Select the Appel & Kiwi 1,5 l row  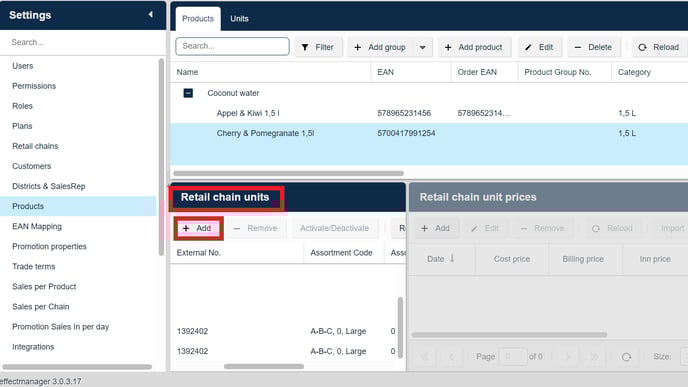[x=429, y=113]
